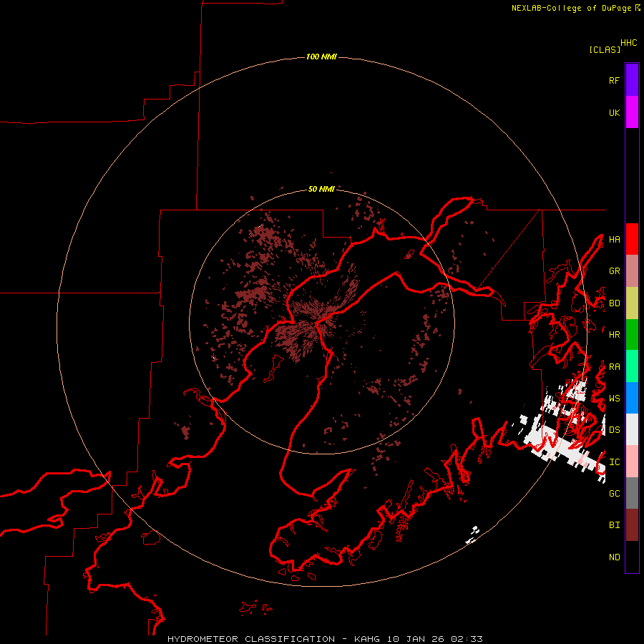The image size is (644, 644).
Task: Select the BD yellow legend block
Action: (632, 303)
